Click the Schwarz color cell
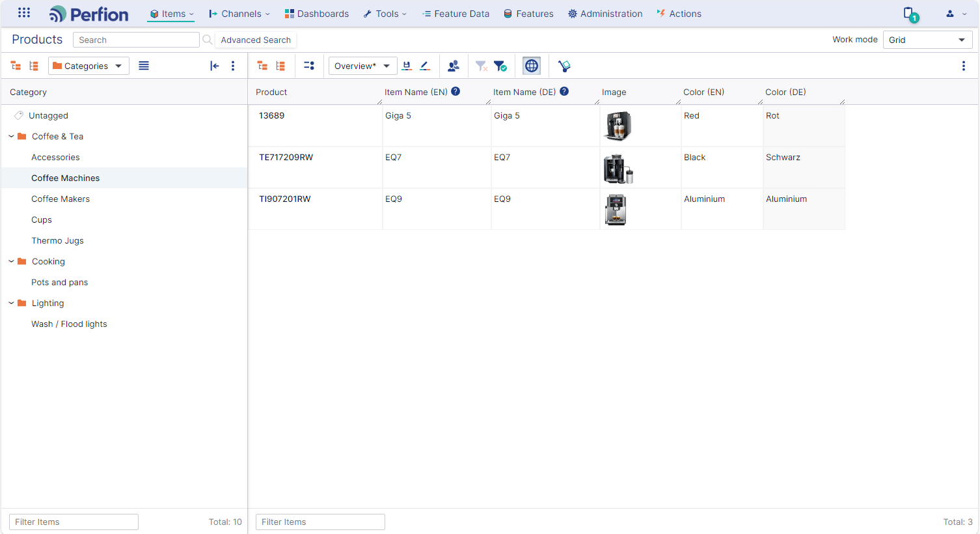 pos(804,167)
